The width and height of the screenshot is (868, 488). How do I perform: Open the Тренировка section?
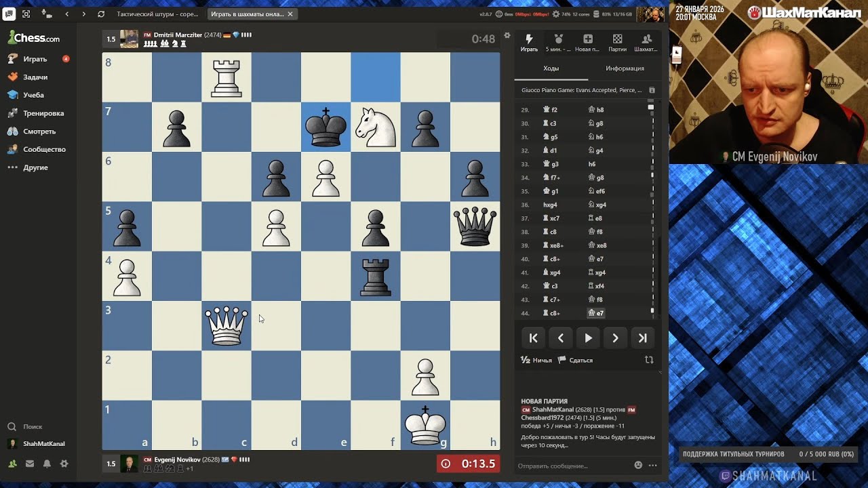pos(43,113)
